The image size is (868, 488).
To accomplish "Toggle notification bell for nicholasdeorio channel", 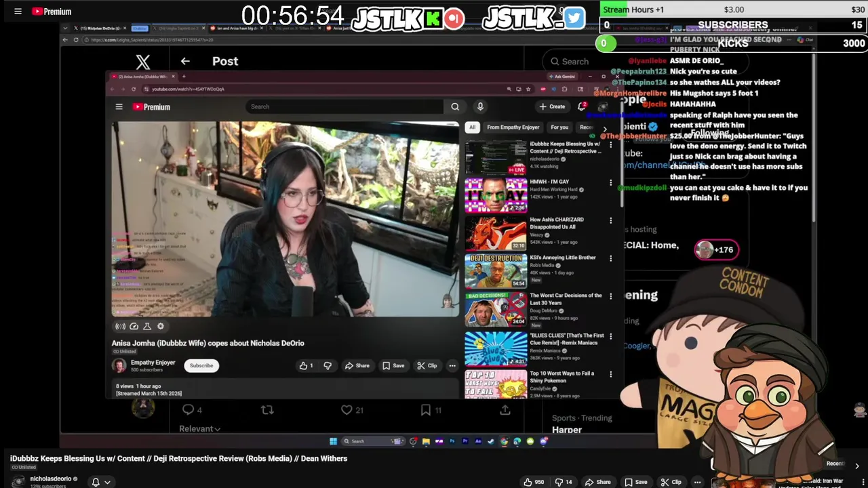I will (96, 482).
